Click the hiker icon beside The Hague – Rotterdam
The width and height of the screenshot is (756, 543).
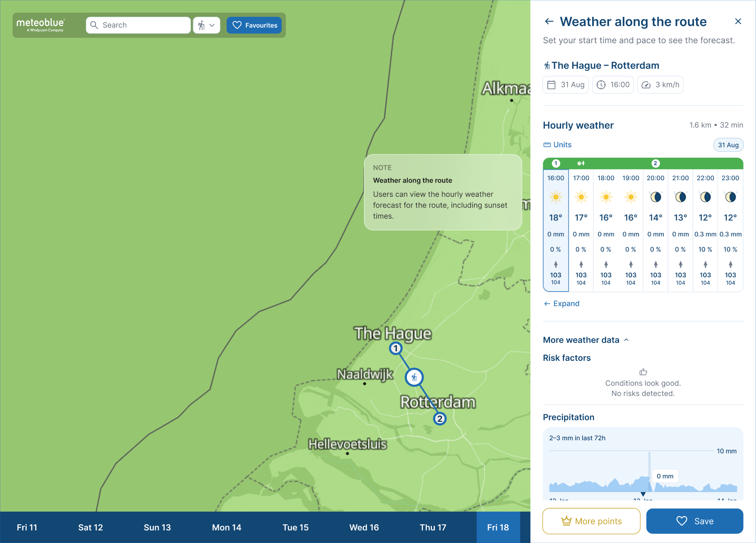(547, 66)
